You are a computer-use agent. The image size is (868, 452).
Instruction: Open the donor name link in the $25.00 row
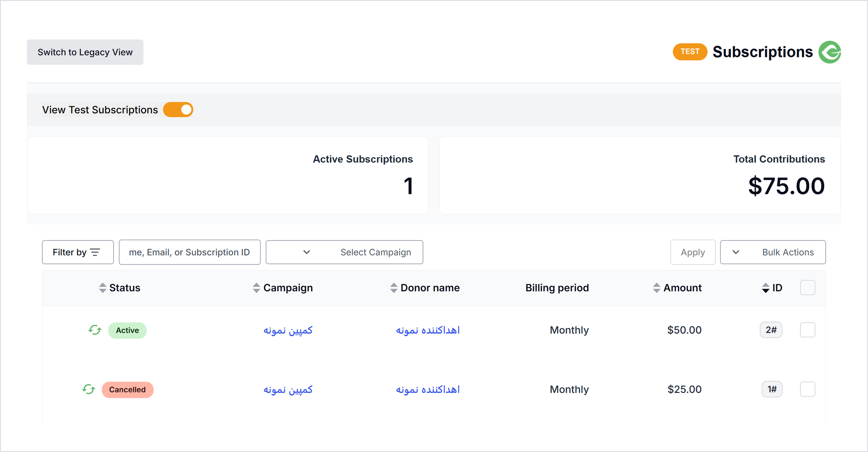pyautogui.click(x=427, y=390)
